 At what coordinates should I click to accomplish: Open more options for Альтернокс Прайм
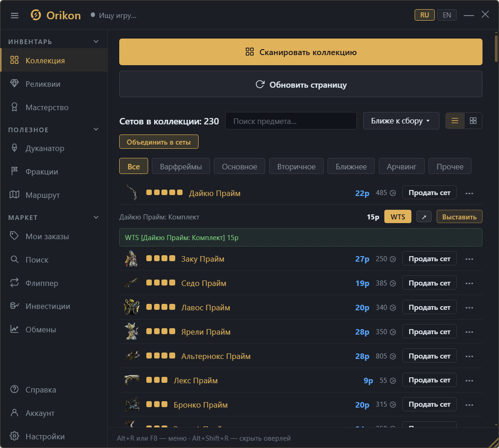point(469,356)
